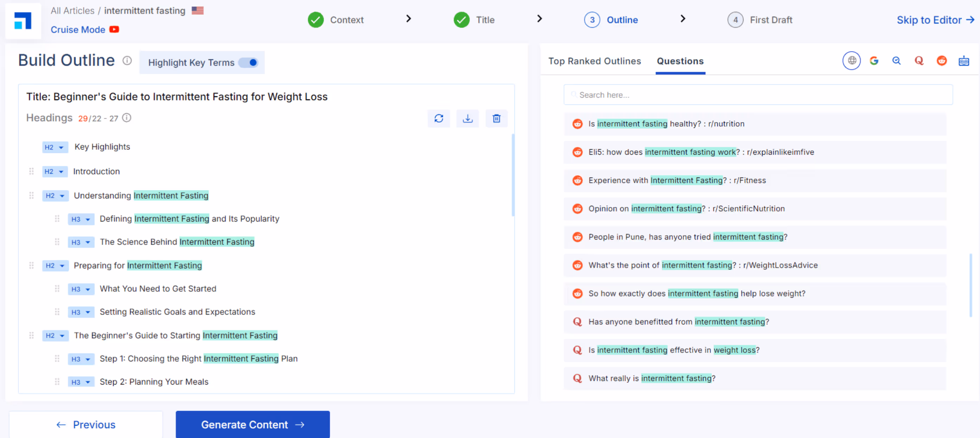Filter questions by magnifier search icon
Viewport: 980px width, 438px height.
pyautogui.click(x=896, y=60)
